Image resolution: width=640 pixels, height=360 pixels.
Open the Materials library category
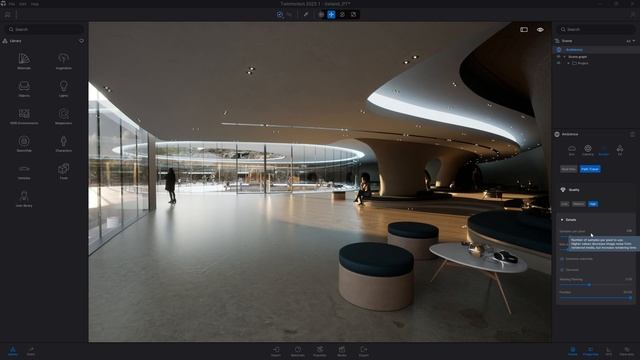24,61
